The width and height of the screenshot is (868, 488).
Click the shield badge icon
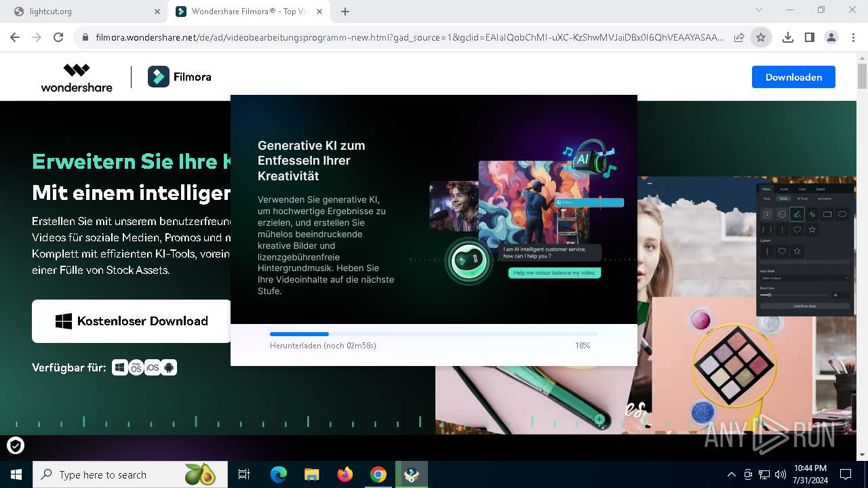click(16, 445)
